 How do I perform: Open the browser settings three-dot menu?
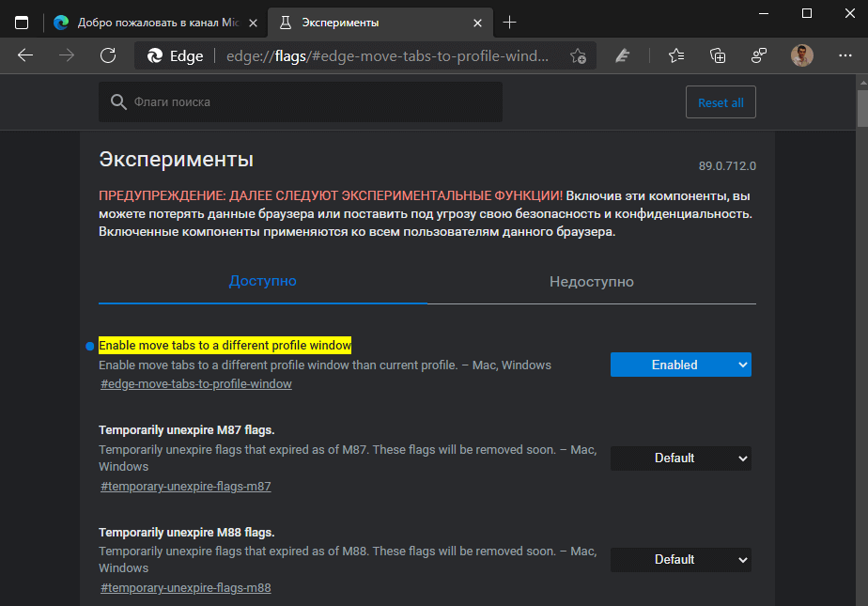pyautogui.click(x=845, y=55)
